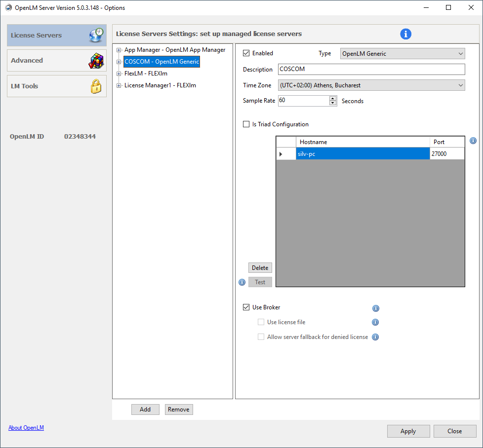Open the Type dropdown
The image size is (483, 448).
coord(402,54)
